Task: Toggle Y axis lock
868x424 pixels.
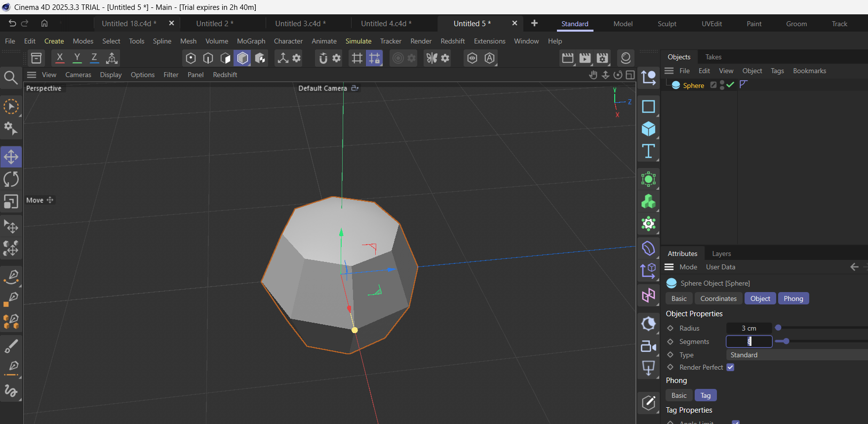Action: [x=77, y=58]
